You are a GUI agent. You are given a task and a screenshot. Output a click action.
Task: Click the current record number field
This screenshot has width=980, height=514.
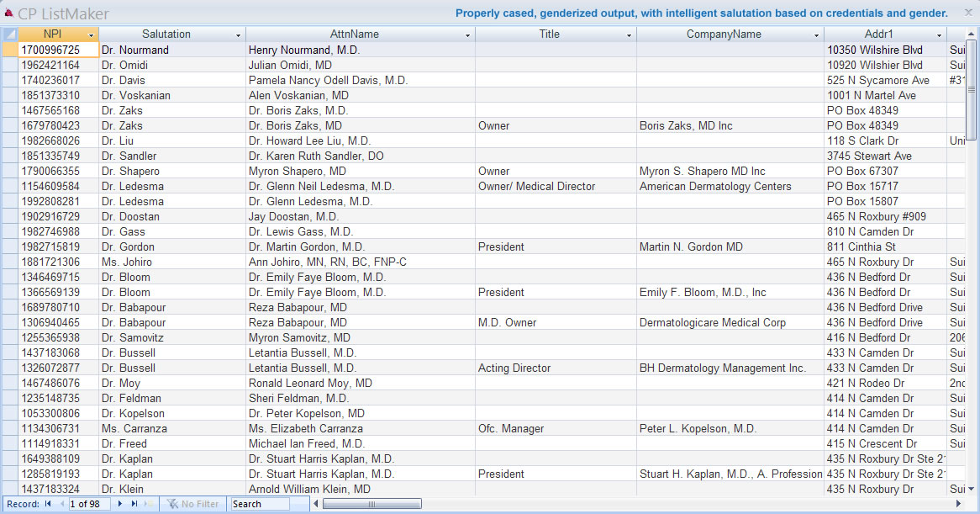pos(89,504)
